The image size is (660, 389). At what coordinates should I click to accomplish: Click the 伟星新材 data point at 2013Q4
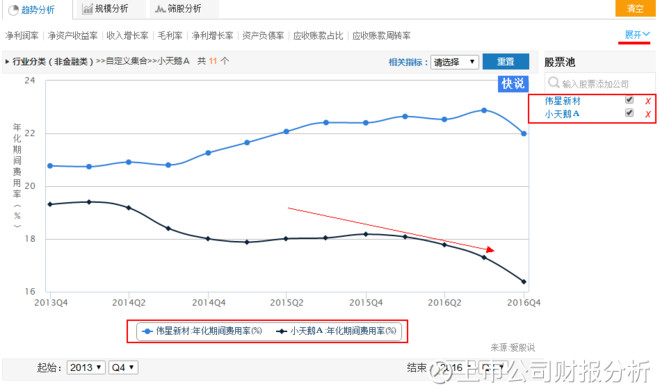click(50, 166)
